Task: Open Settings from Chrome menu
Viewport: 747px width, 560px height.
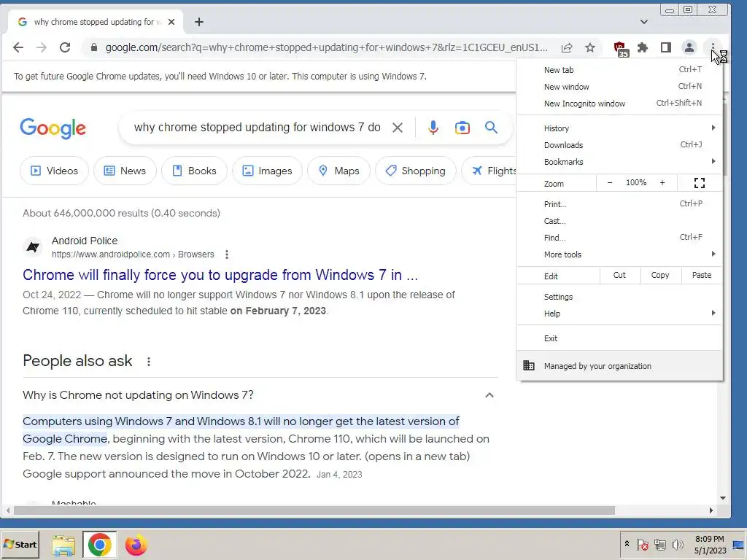Action: tap(620, 297)
